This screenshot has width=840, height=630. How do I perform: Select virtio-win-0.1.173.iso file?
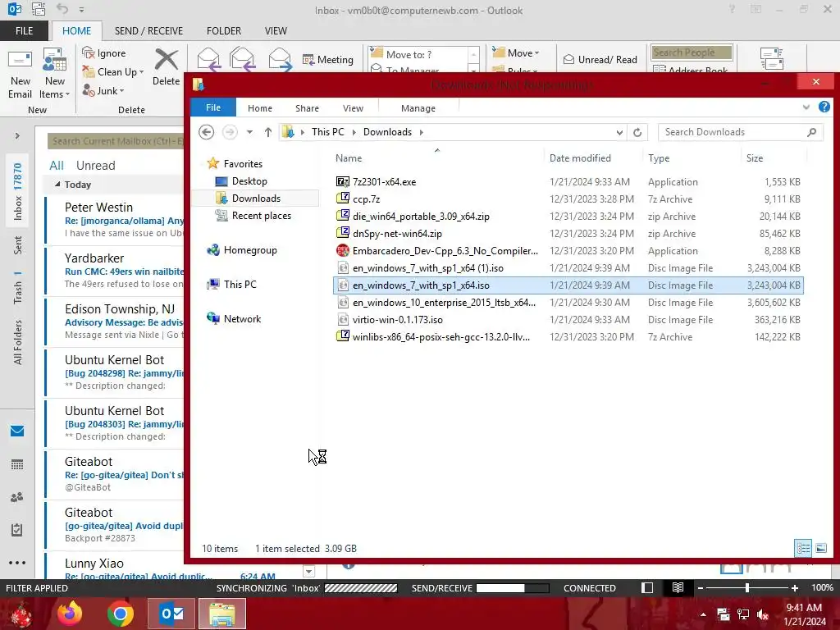[398, 320]
